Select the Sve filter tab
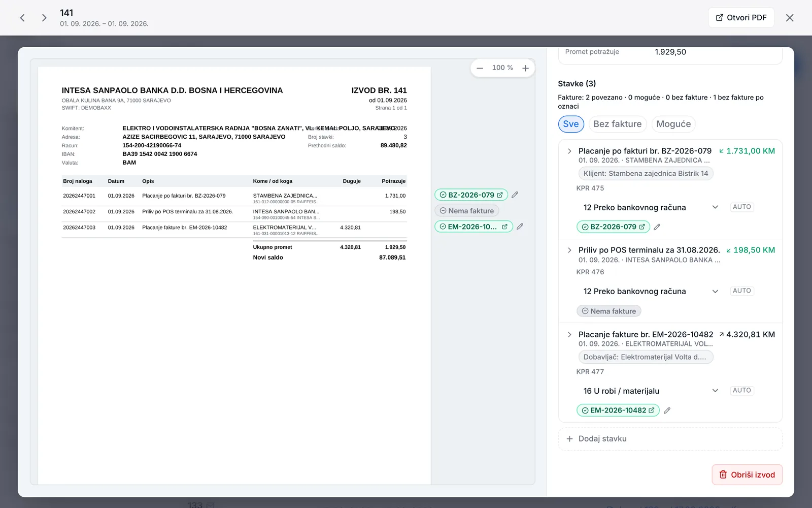The image size is (812, 508). click(x=571, y=124)
